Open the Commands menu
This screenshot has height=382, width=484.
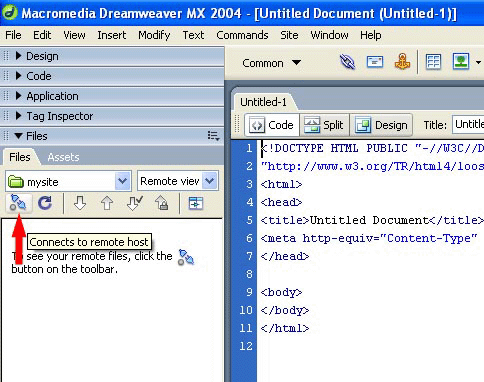pos(242,35)
